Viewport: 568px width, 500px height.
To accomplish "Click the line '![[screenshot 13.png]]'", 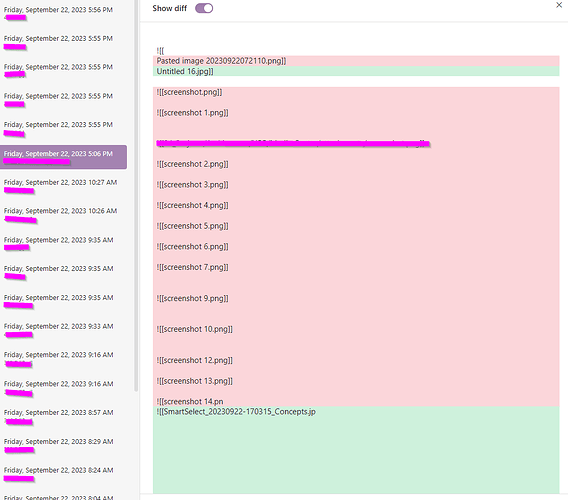I will 195,381.
